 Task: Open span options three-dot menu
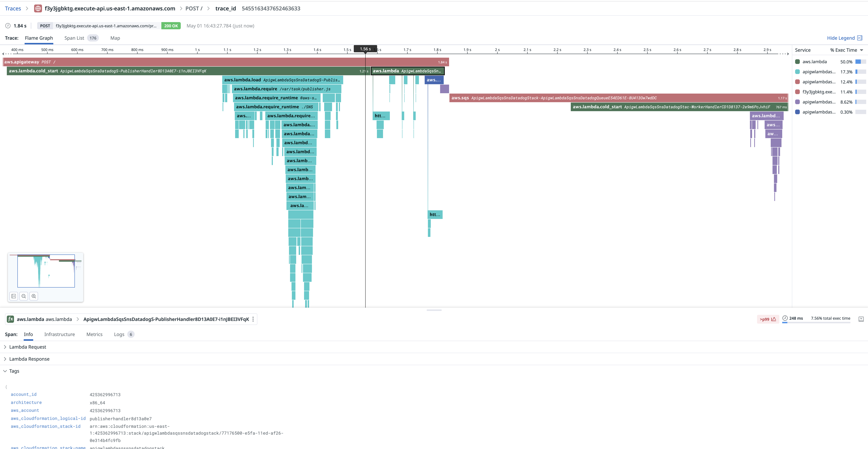[x=253, y=319]
